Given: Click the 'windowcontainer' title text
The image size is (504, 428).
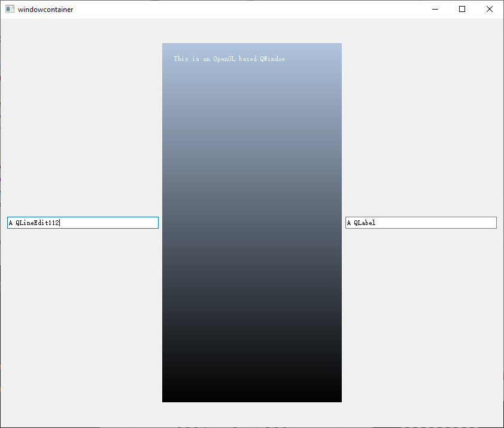Looking at the screenshot, I should coord(45,10).
